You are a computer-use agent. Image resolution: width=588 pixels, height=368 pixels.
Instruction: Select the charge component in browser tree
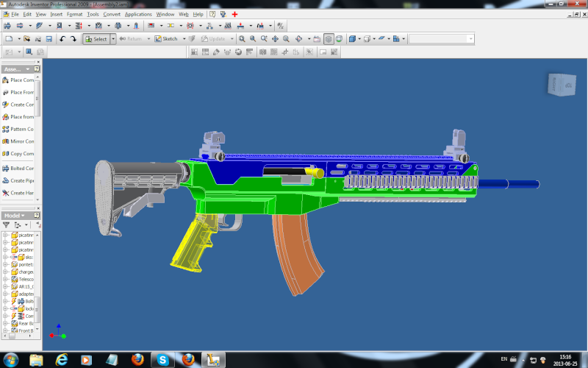(22, 272)
